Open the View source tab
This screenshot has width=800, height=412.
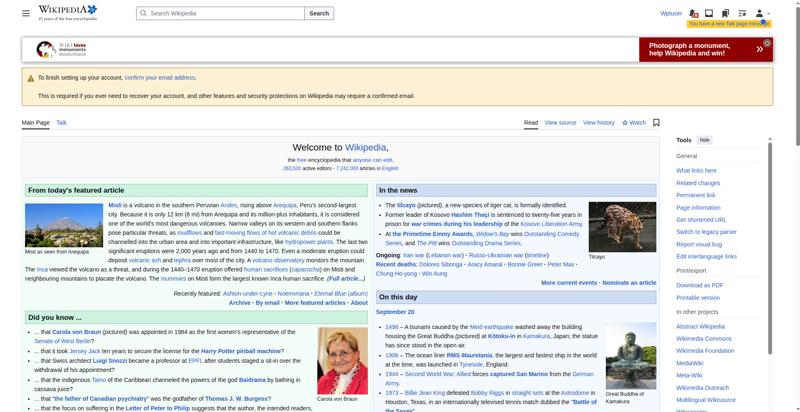[x=560, y=122]
